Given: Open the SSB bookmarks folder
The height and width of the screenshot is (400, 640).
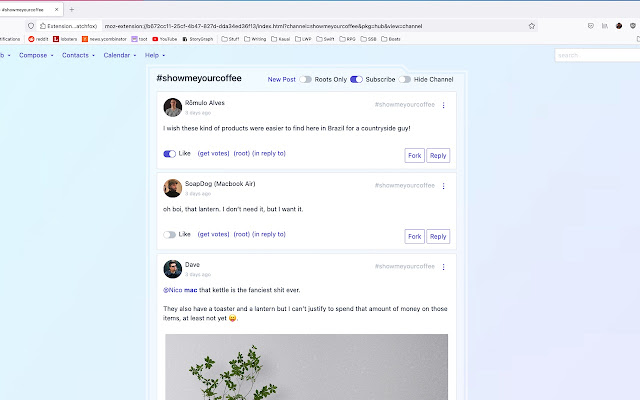Looking at the screenshot, I should (x=368, y=39).
